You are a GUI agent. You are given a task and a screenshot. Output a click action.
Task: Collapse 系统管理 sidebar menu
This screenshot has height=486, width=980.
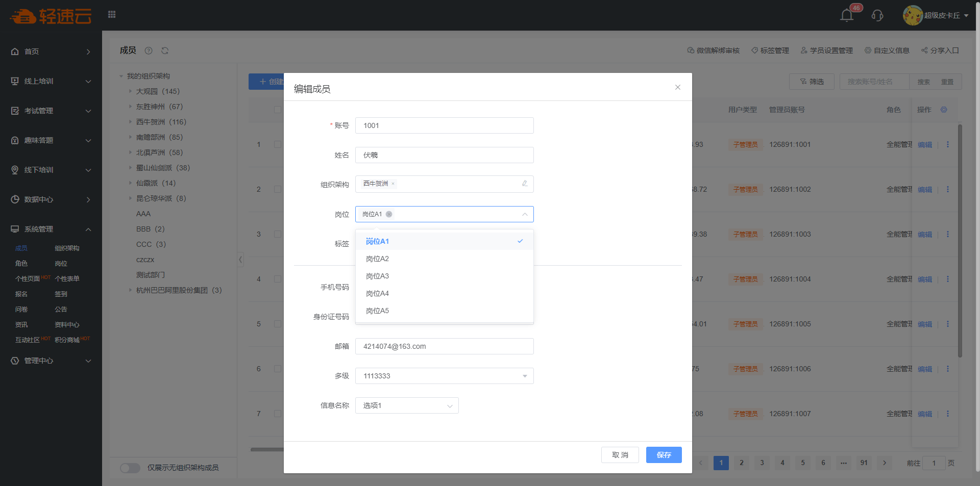[x=51, y=229]
